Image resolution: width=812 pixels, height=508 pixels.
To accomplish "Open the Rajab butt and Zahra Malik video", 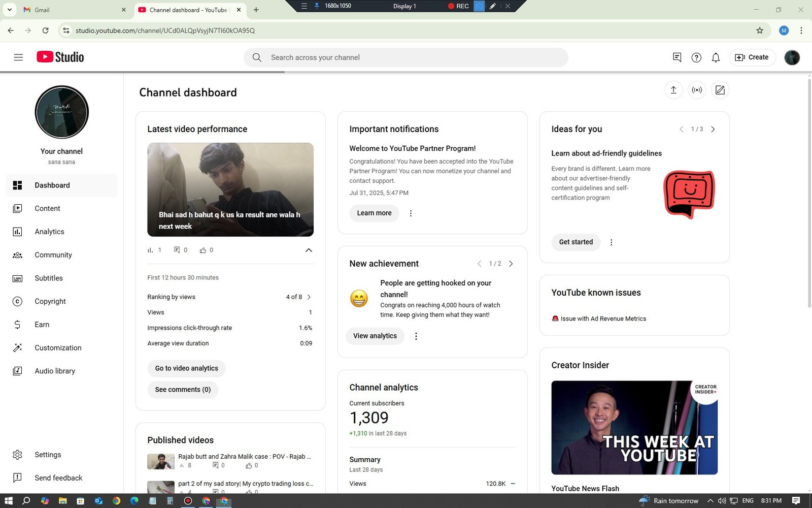I will tap(245, 457).
